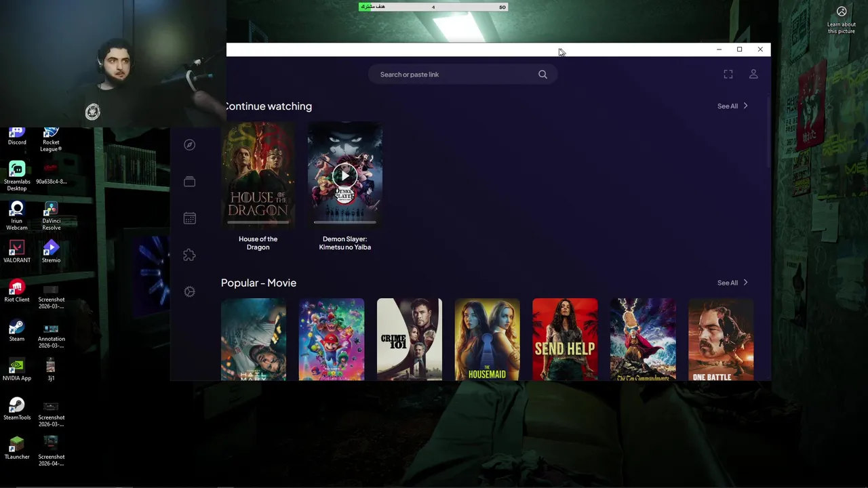Screen dimensions: 868x488
Task: Select the Rocket League desktop icon
Action: click(x=51, y=139)
